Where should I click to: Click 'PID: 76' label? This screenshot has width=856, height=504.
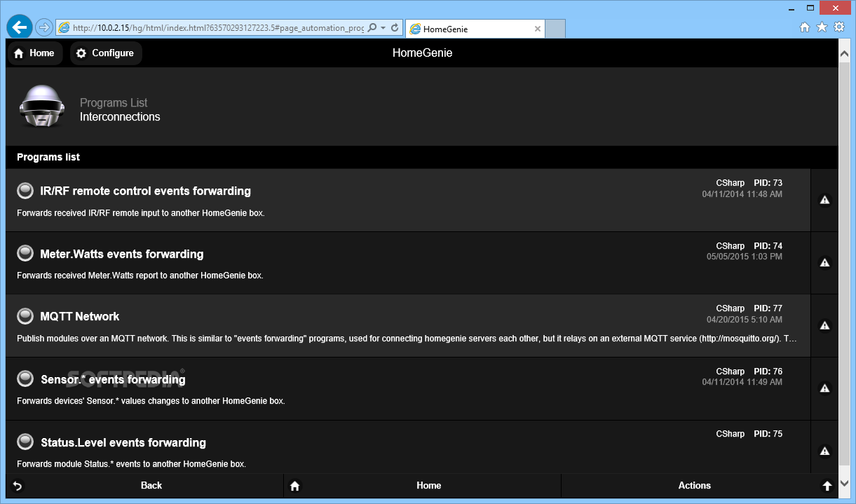tap(768, 372)
